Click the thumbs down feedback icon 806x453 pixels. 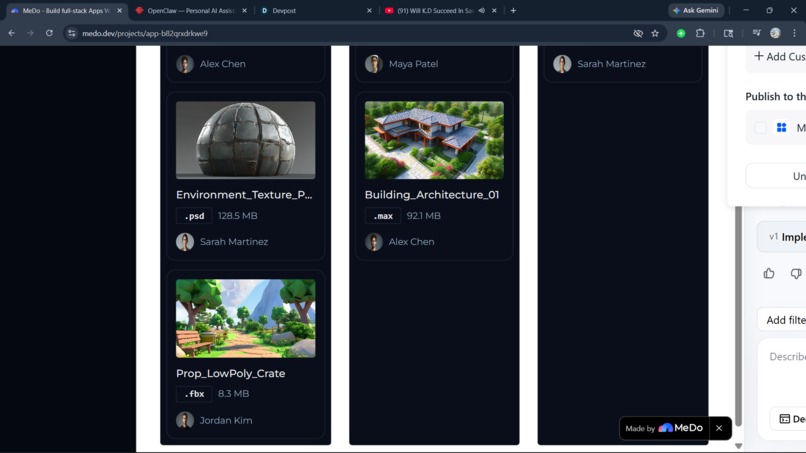click(796, 274)
